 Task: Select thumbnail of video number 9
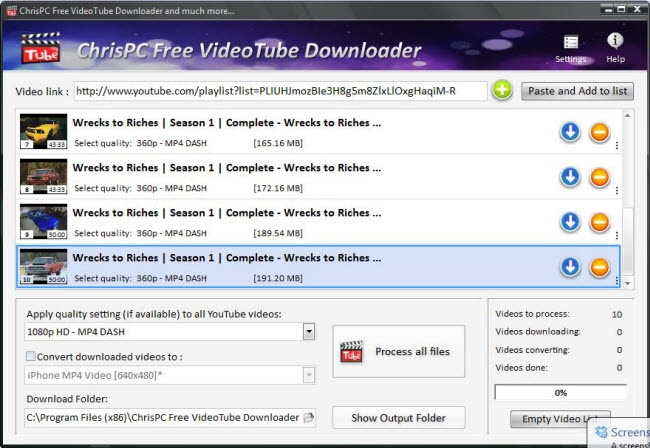43,221
